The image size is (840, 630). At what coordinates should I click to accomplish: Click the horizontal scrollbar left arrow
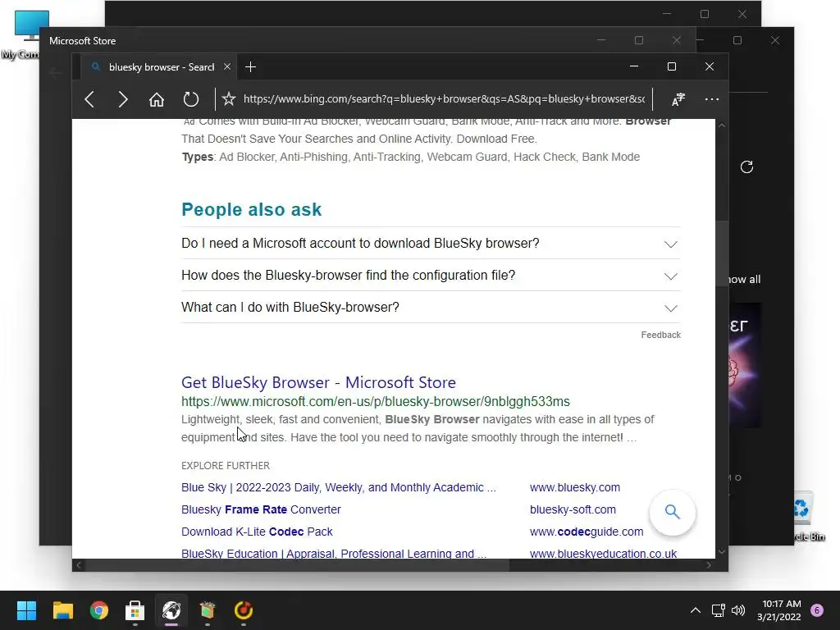tap(79, 565)
